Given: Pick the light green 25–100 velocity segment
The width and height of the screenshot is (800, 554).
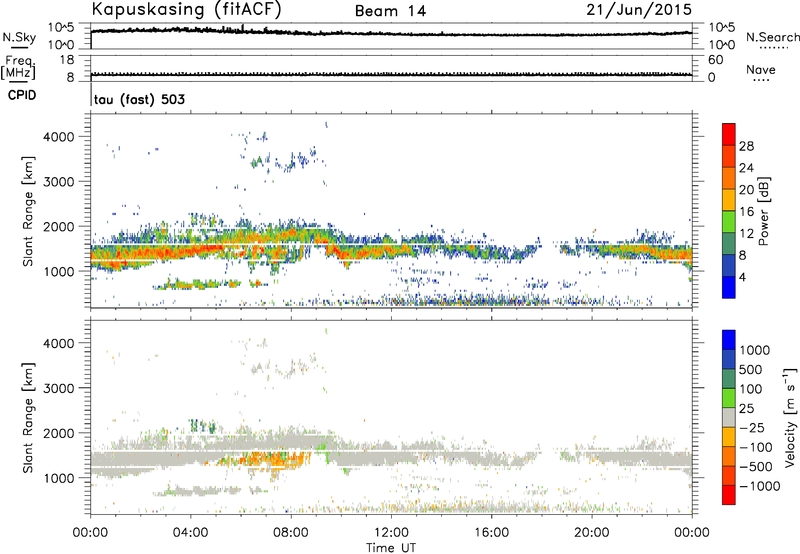Looking at the screenshot, I should [729, 398].
